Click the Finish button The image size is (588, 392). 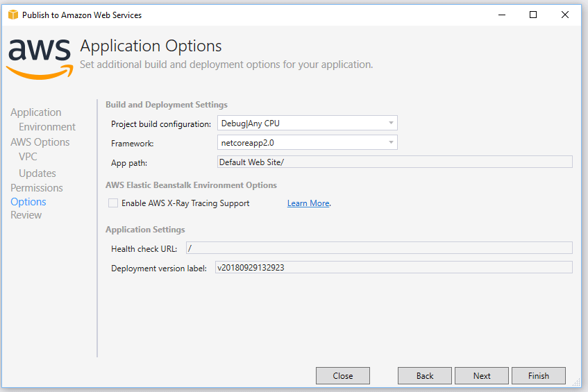[539, 375]
